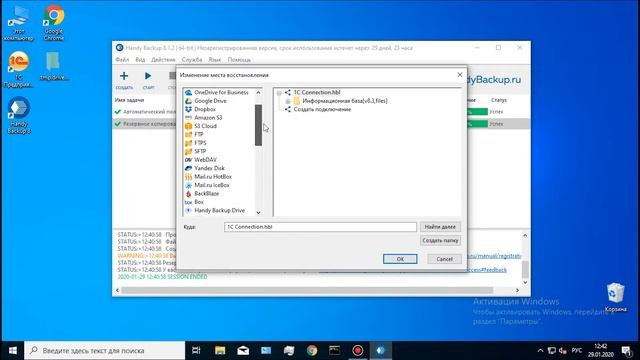Select Amazon S3 storage icon
The width and height of the screenshot is (640, 360).
point(188,118)
